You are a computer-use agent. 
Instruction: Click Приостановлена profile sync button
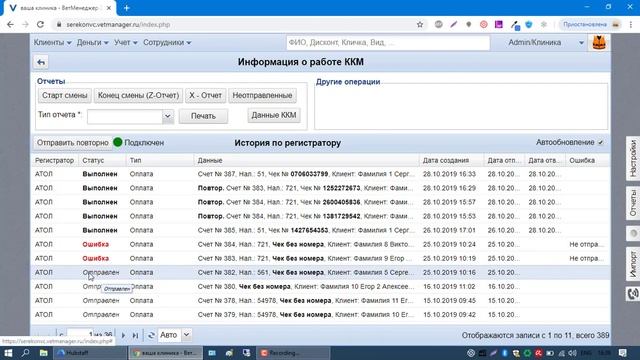(591, 24)
